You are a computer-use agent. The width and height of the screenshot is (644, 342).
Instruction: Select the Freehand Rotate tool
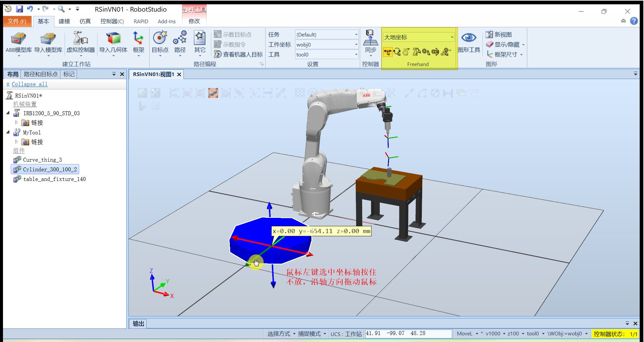(x=397, y=52)
